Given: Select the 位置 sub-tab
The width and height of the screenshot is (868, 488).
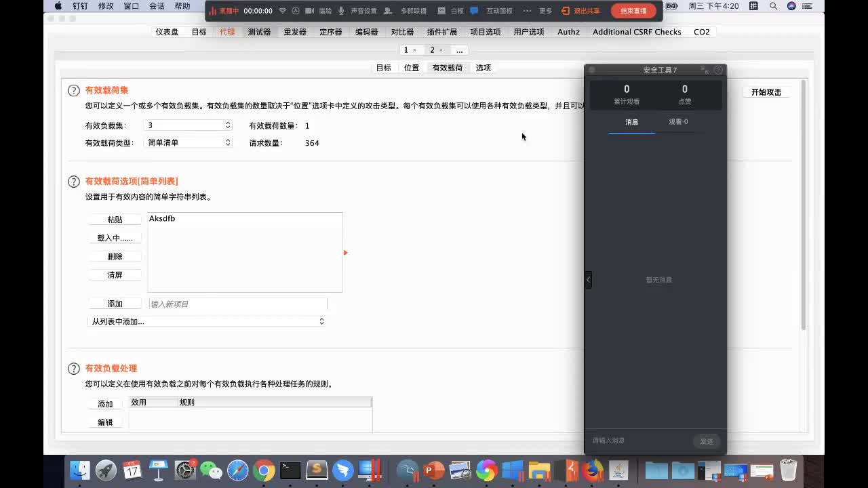Looking at the screenshot, I should coord(412,68).
